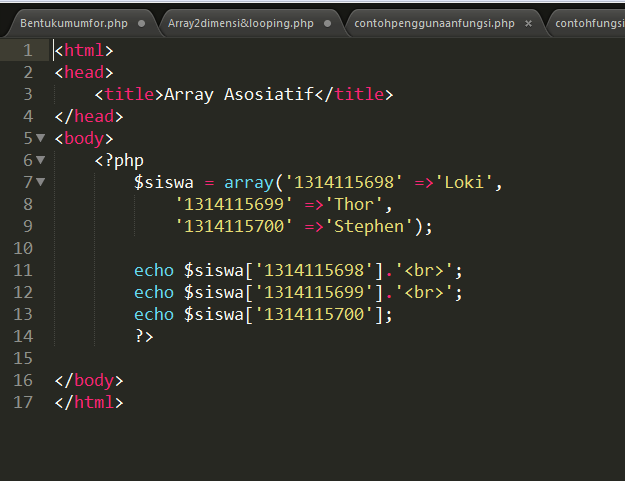Click the closing head tag on line 4

89,116
